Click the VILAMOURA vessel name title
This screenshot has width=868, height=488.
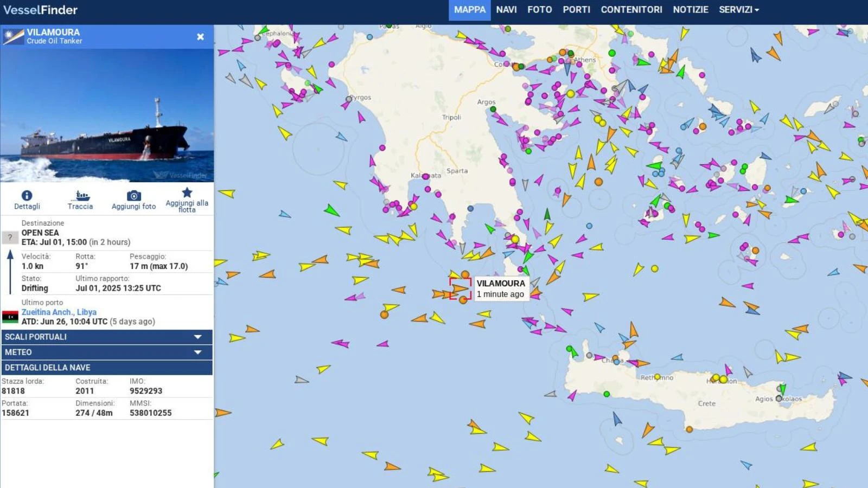point(53,33)
